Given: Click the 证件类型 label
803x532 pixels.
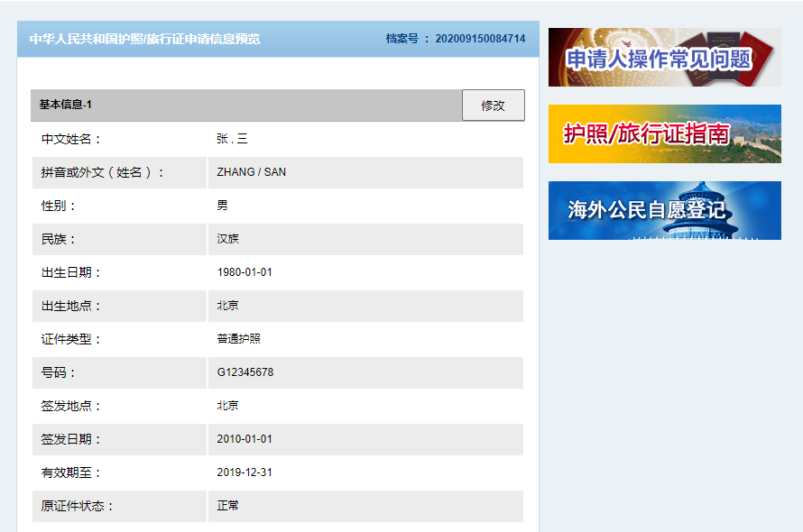Looking at the screenshot, I should click(x=71, y=339).
